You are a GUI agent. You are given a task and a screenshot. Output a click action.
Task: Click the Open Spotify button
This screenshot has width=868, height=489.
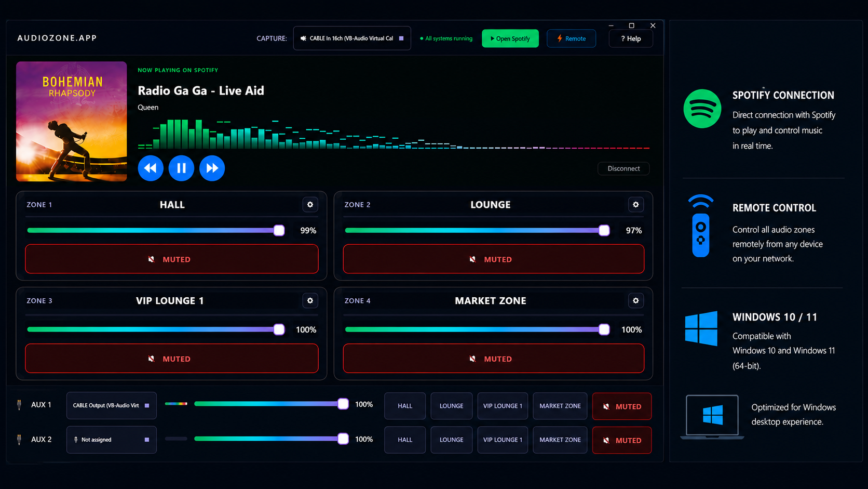pyautogui.click(x=510, y=38)
